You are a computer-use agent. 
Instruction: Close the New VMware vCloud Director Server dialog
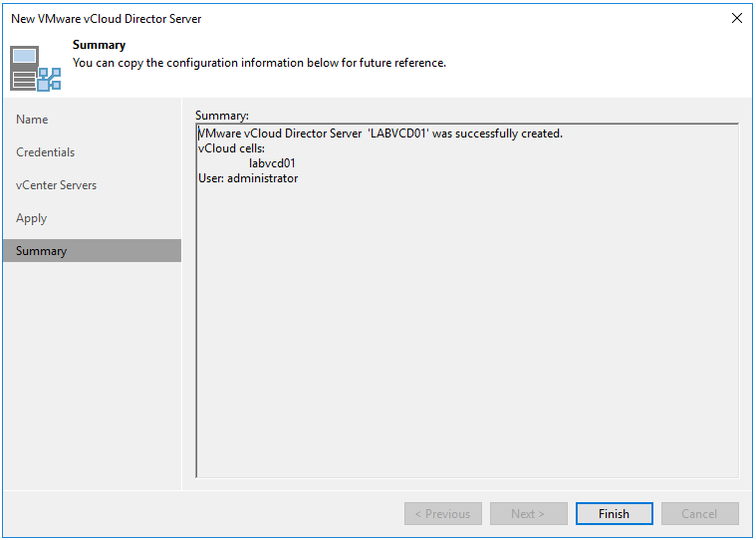tap(736, 18)
